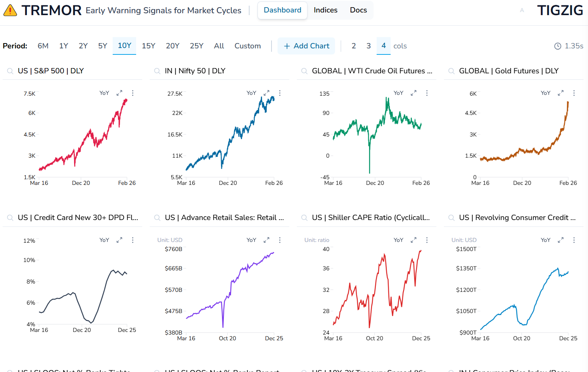
Task: Open the Nifty 50 chart options menu
Action: 280,93
